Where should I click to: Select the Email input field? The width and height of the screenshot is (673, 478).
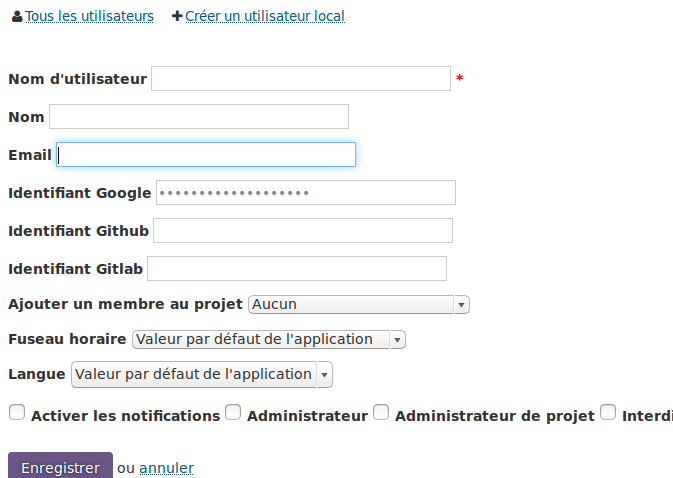click(x=206, y=154)
